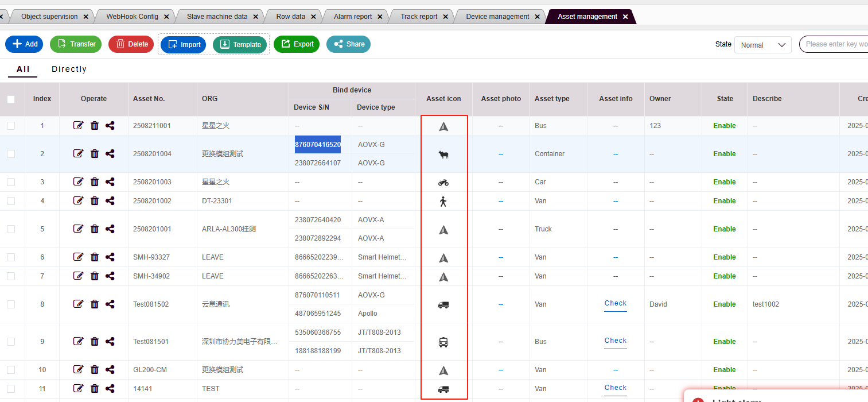Viewport: 868px width, 402px height.
Task: Select the checkbox for row index 5
Action: click(x=11, y=229)
